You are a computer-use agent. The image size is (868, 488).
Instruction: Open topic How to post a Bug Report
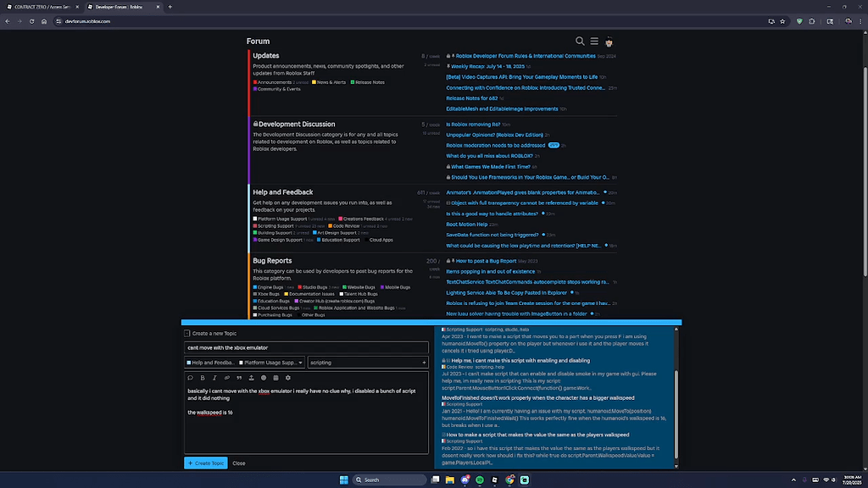click(486, 261)
